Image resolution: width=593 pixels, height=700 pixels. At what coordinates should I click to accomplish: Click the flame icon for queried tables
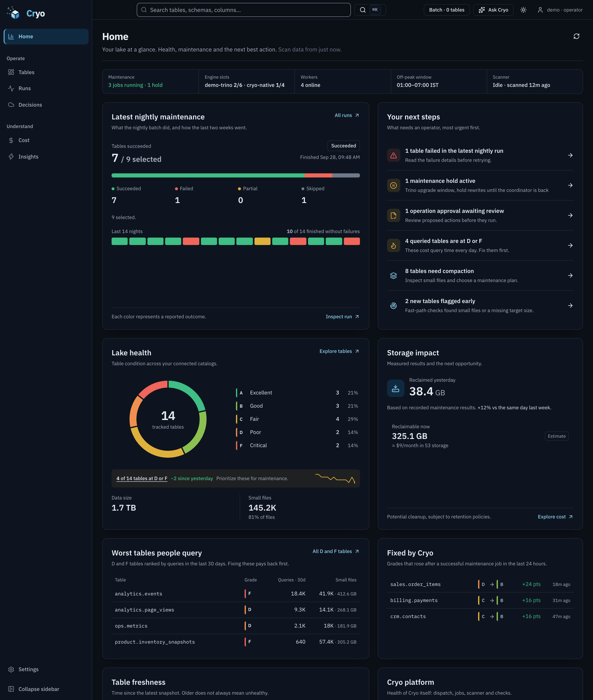[x=393, y=245]
